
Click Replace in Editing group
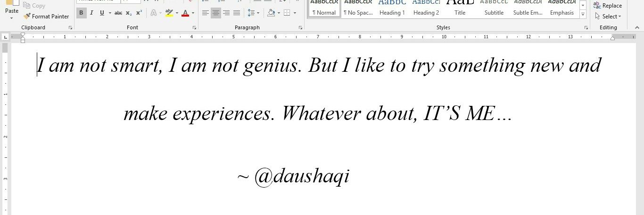coord(608,6)
